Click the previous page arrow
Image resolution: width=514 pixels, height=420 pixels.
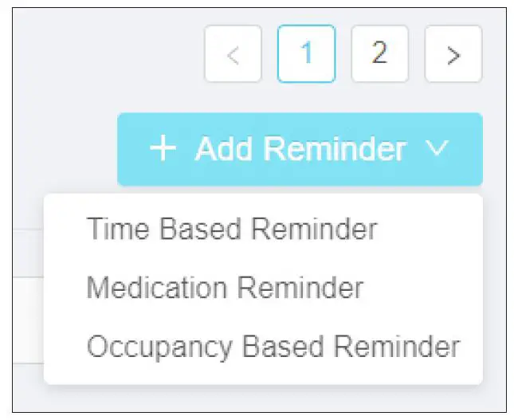click(233, 54)
